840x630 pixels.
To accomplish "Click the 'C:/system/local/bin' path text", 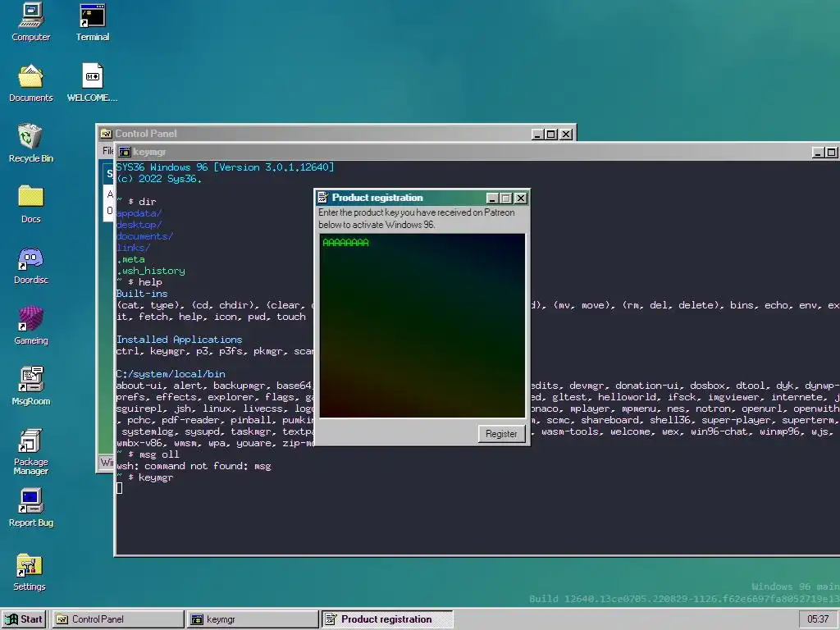I will [171, 374].
